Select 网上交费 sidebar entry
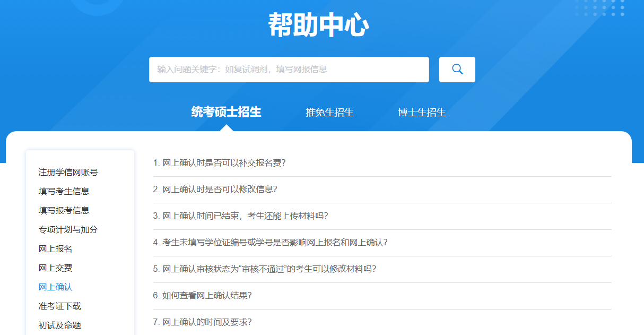 pos(55,268)
